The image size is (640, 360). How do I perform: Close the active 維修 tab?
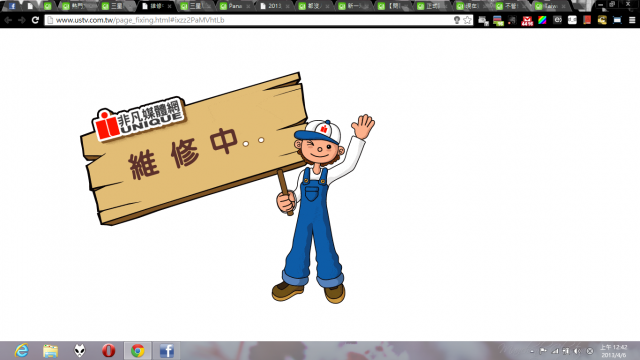169,7
